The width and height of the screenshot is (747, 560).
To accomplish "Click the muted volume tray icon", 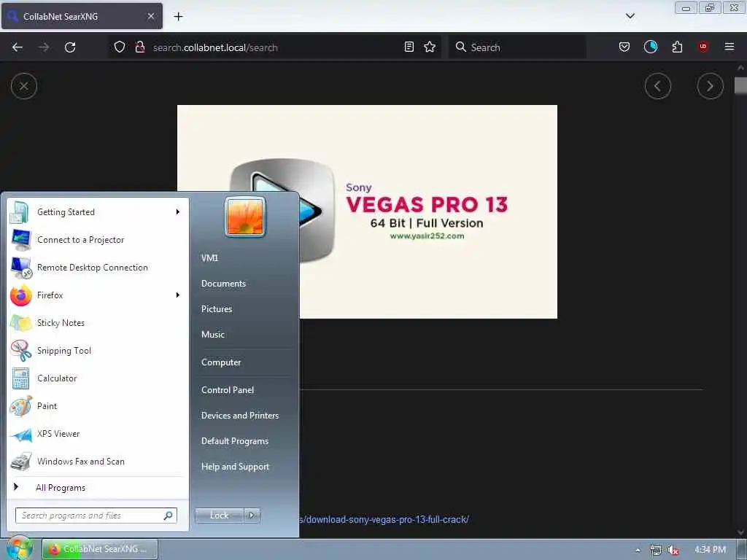I will pos(673,550).
